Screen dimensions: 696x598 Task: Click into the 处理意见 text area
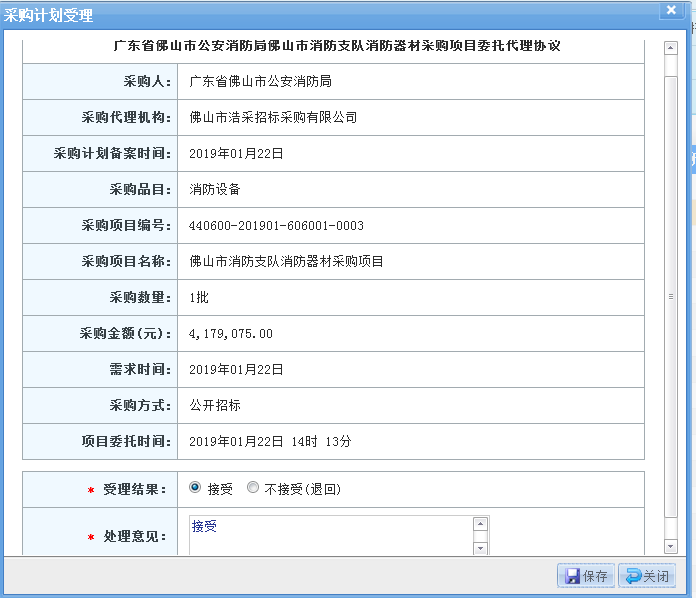(331, 535)
